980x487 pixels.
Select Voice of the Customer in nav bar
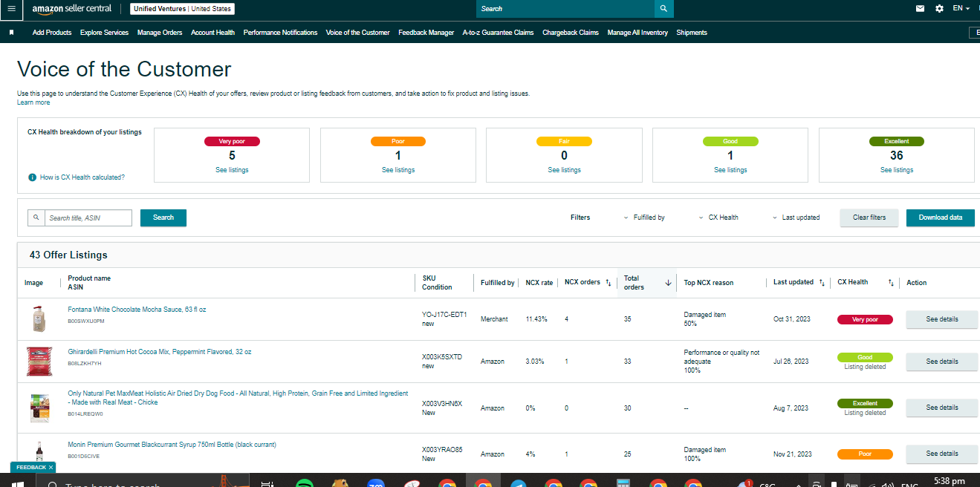pos(357,33)
